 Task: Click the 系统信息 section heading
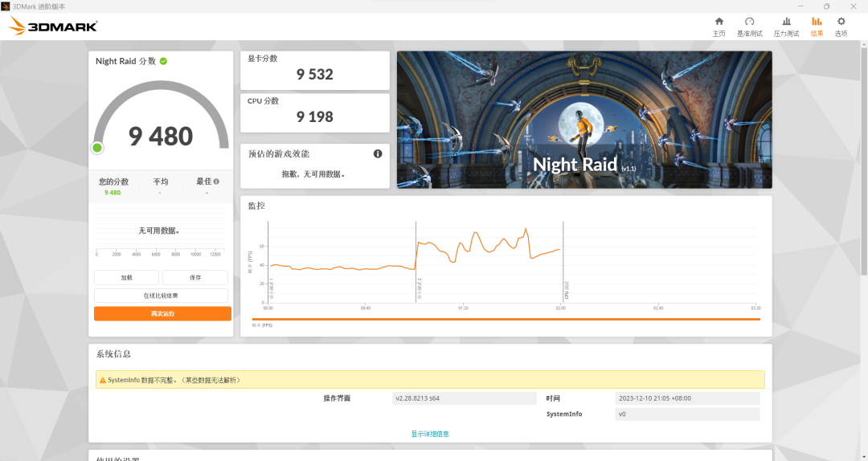pos(113,354)
